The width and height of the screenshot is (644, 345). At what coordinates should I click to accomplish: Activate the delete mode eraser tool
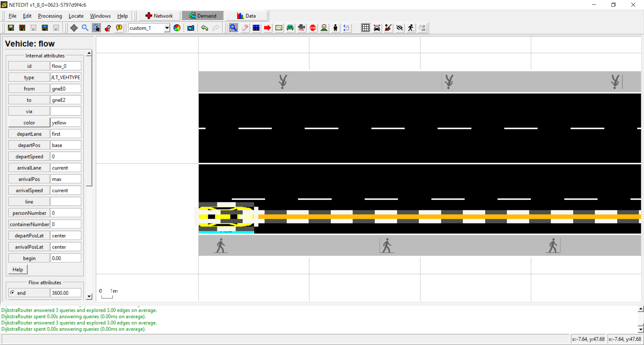[245, 28]
